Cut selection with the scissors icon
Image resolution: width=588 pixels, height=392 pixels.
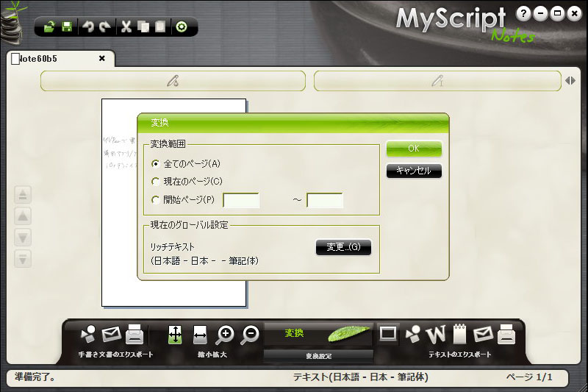(126, 27)
